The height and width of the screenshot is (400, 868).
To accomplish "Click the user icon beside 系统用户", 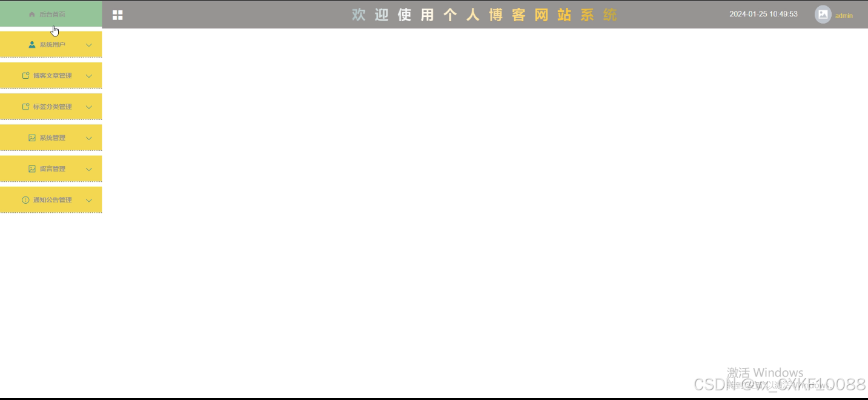I will [x=32, y=45].
